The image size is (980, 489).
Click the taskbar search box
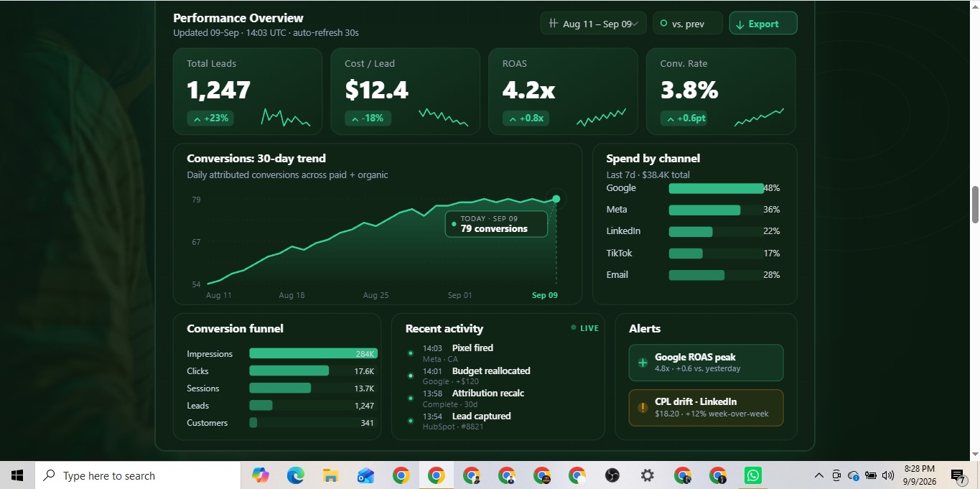[x=138, y=475]
